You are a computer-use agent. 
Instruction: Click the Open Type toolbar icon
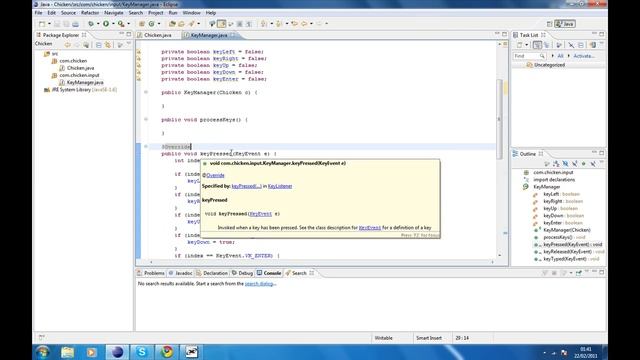(x=172, y=24)
